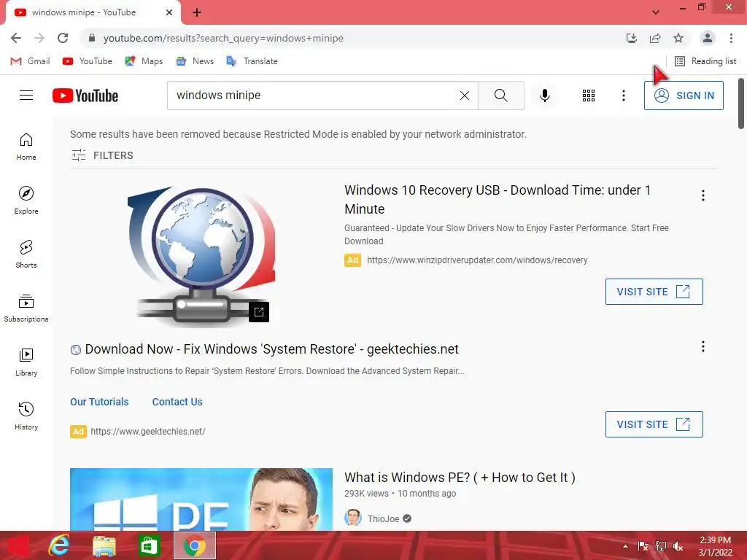747x560 pixels.
Task: Open the Windows PE video thumbnail
Action: click(x=201, y=499)
